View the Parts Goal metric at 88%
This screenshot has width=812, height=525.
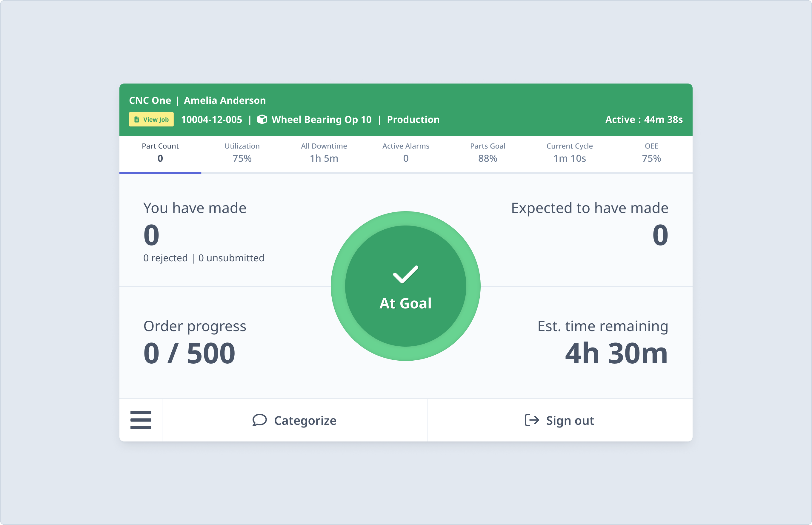click(x=487, y=152)
